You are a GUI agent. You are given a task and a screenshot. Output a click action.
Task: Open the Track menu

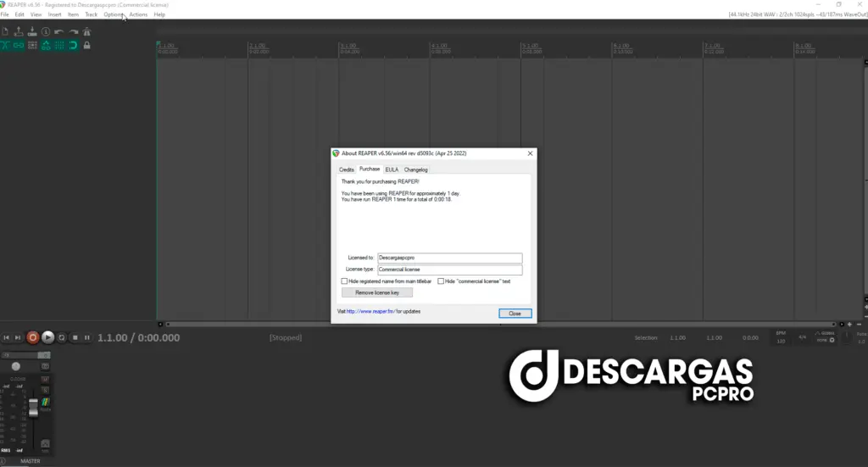click(92, 14)
